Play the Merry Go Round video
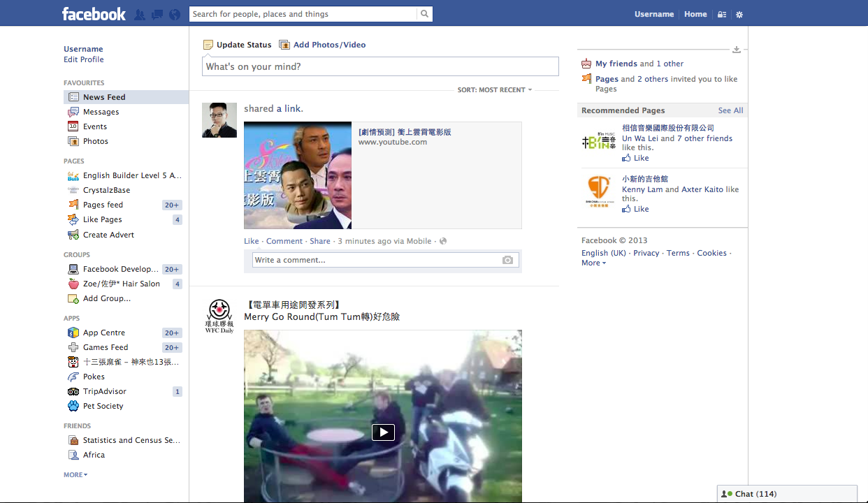Image resolution: width=868 pixels, height=503 pixels. (x=383, y=432)
